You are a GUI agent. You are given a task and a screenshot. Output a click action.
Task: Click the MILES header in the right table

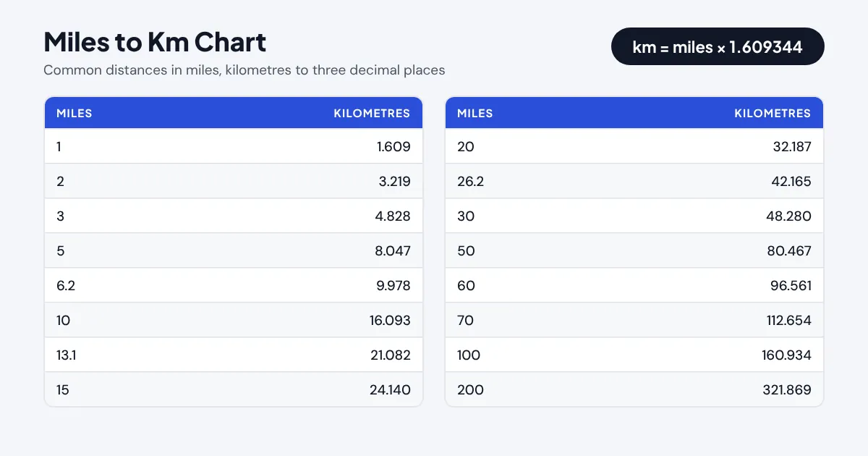coord(475,113)
